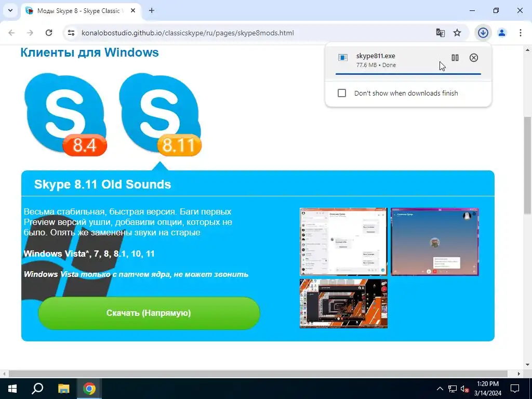Bookmark this page with the star icon
The width and height of the screenshot is (532, 399).
click(x=457, y=33)
